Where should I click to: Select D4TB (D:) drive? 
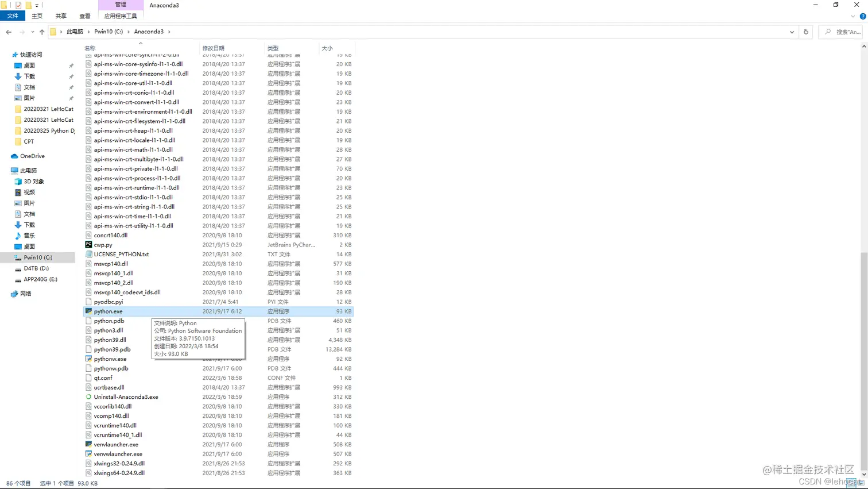click(x=36, y=268)
